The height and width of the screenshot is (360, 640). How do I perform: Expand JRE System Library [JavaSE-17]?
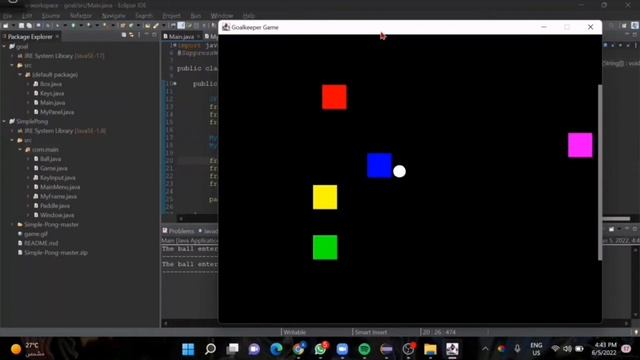tap(12, 56)
